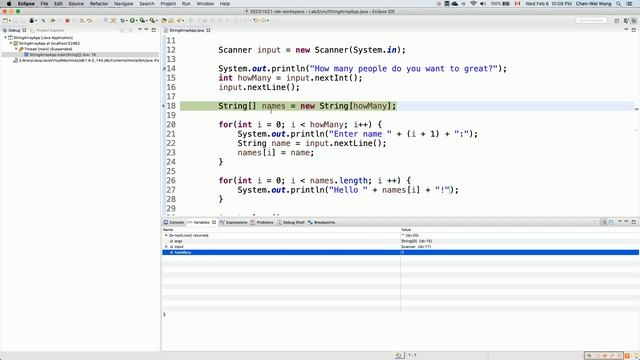
Task: Maximize the Debug view panel
Action: tap(153, 30)
